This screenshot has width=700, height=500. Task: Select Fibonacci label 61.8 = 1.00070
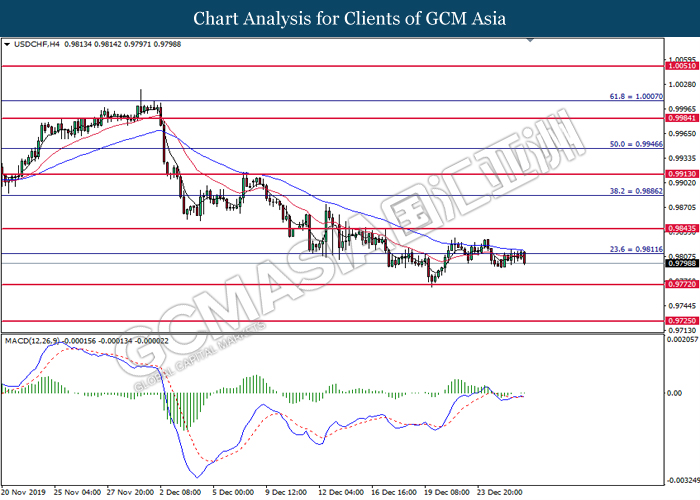[x=636, y=96]
